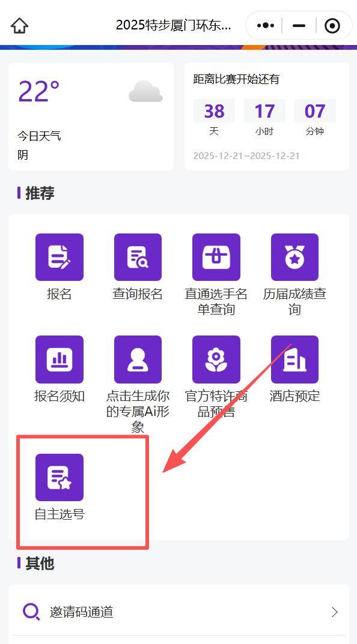The height and width of the screenshot is (644, 357).
Task: Open the three-dot more options menu
Action: point(265,25)
